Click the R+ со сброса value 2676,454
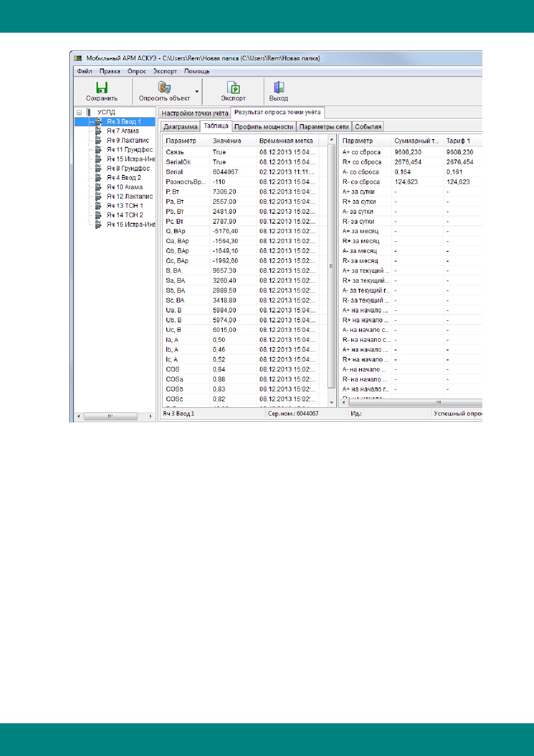534x756 pixels. [408, 162]
